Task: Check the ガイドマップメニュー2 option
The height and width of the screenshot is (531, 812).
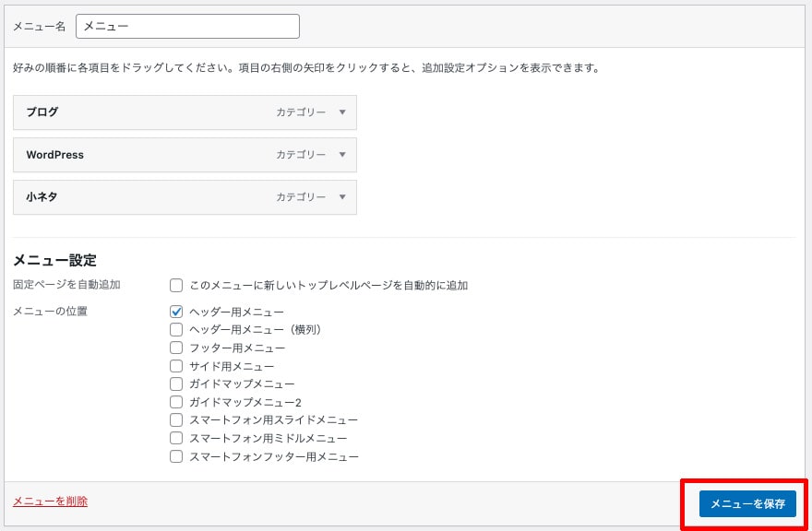Action: coord(176,402)
